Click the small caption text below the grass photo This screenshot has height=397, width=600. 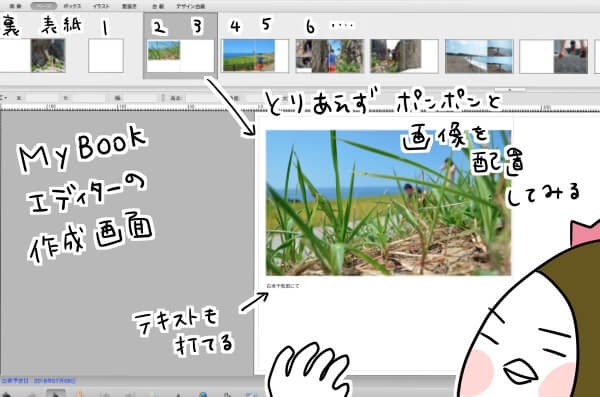[283, 286]
